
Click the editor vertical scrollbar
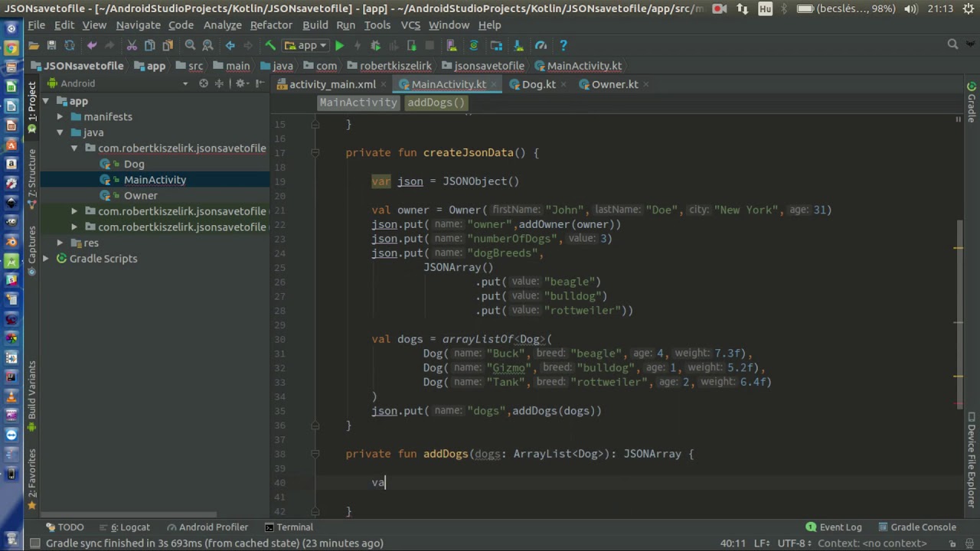[958, 314]
